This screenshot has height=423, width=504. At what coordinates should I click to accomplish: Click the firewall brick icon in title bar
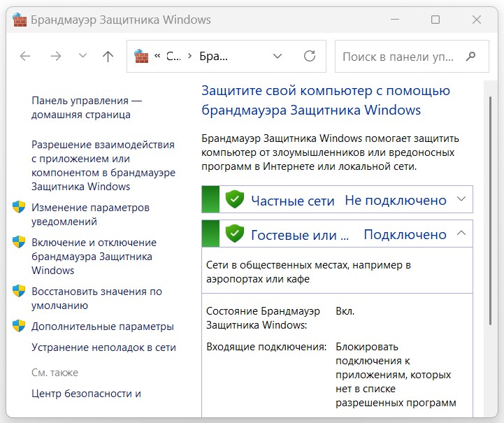(20, 20)
